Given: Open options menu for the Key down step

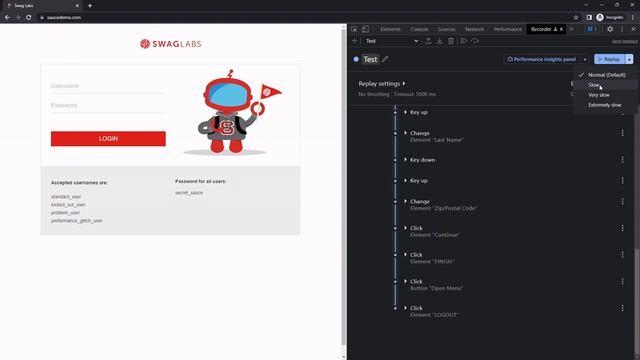Looking at the screenshot, I should [x=622, y=160].
